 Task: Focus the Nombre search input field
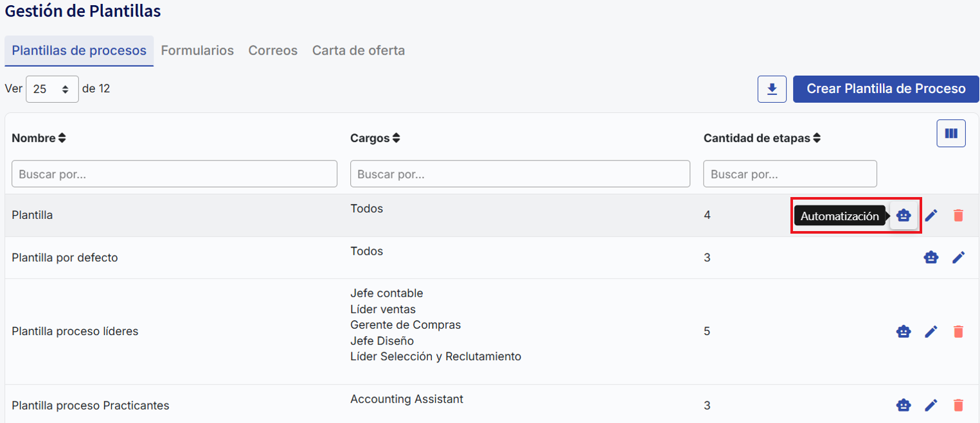pyautogui.click(x=174, y=174)
